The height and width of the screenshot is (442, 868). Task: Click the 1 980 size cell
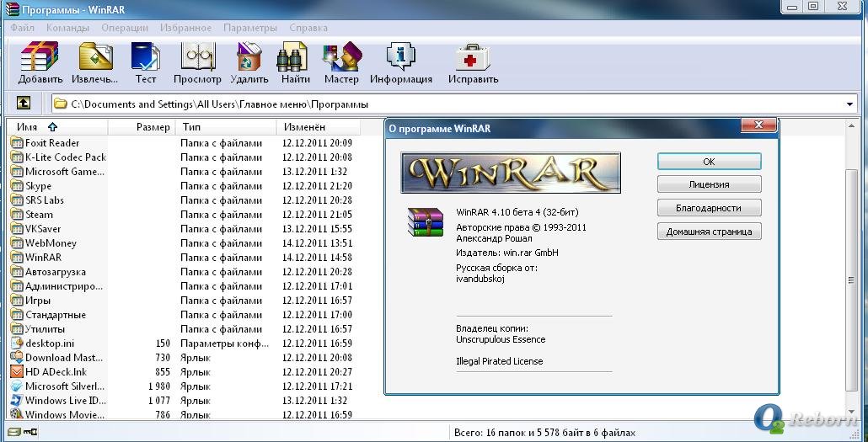[159, 386]
